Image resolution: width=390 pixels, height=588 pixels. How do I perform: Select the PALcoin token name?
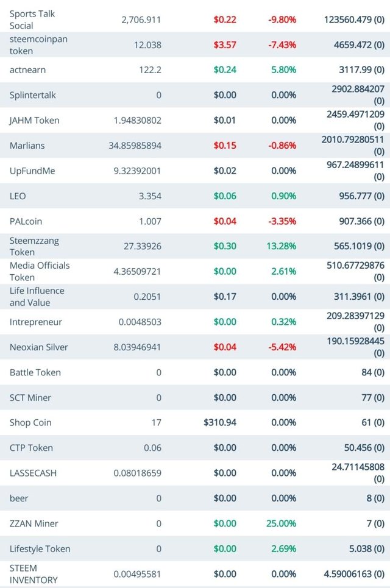(26, 221)
